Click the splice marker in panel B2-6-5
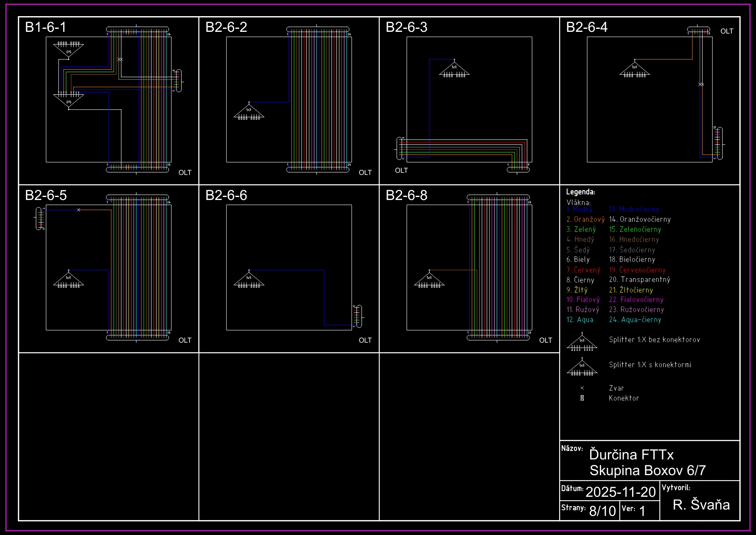This screenshot has height=535, width=756. point(78,210)
